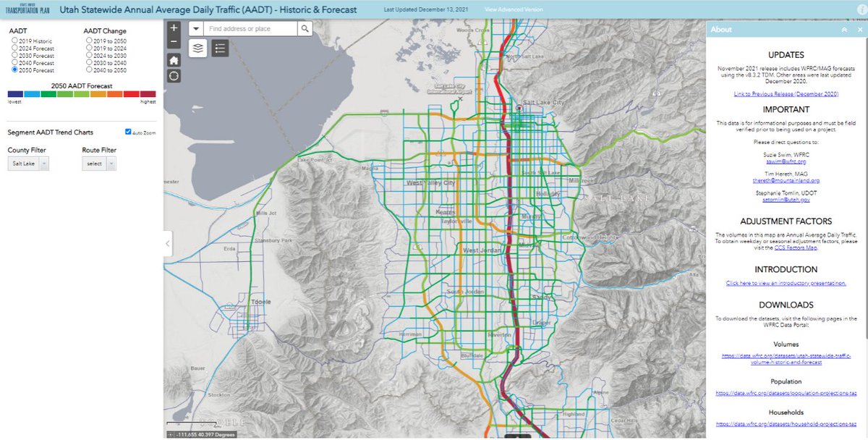Click the map scale bar
The height and width of the screenshot is (440, 868).
pos(193,423)
